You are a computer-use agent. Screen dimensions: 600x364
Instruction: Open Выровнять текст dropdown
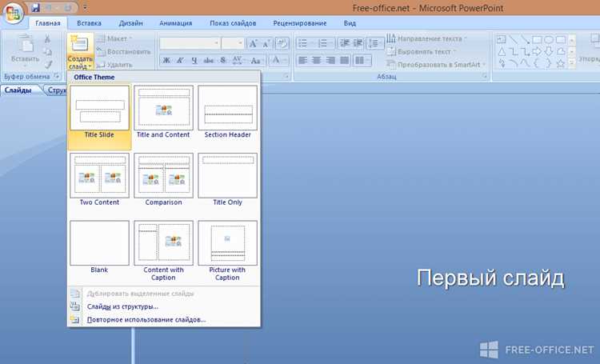(421, 52)
